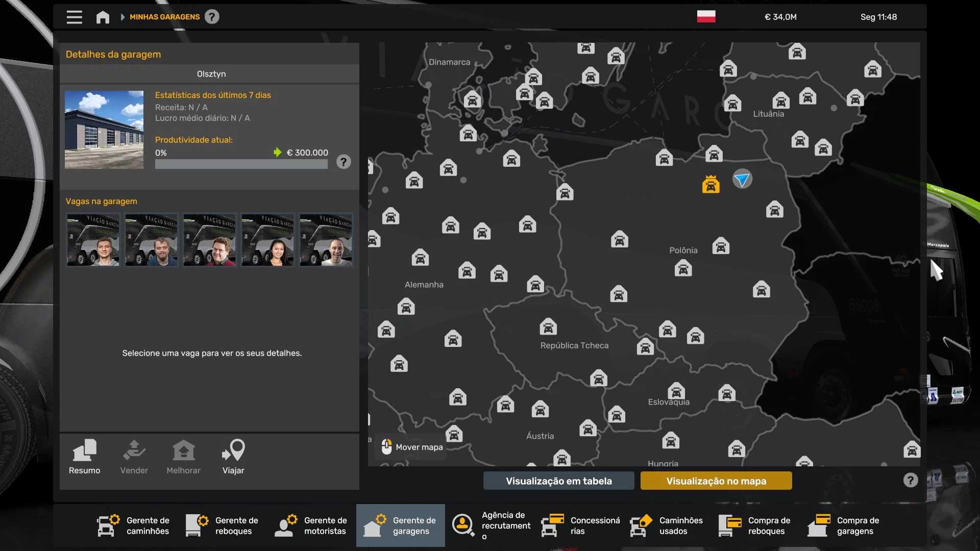Open Gerente de caminhões tab
Screen dimensions: 980x551
(134, 525)
